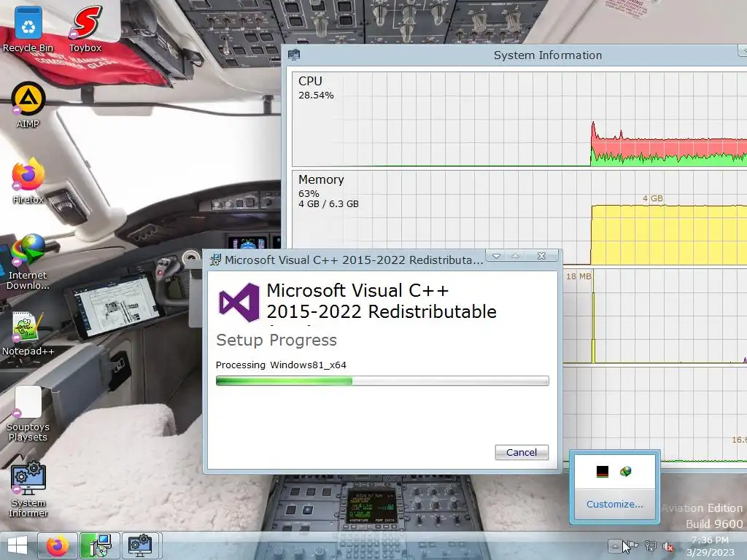Open the network tray icon
This screenshot has width=747, height=560.
(650, 545)
